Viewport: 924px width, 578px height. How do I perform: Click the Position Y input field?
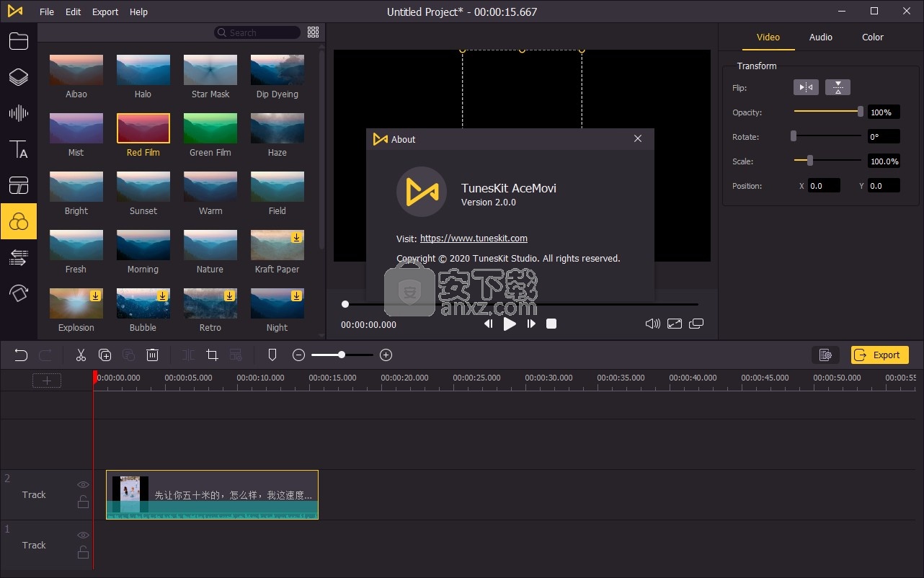coord(884,185)
